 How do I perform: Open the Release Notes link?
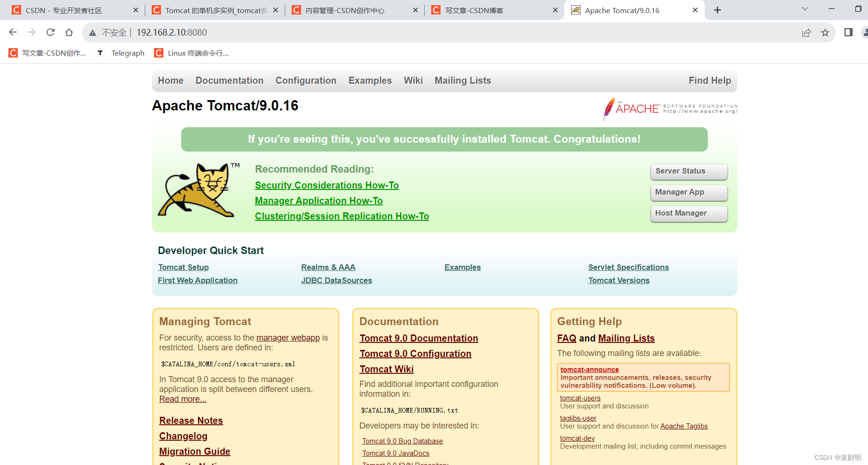191,421
